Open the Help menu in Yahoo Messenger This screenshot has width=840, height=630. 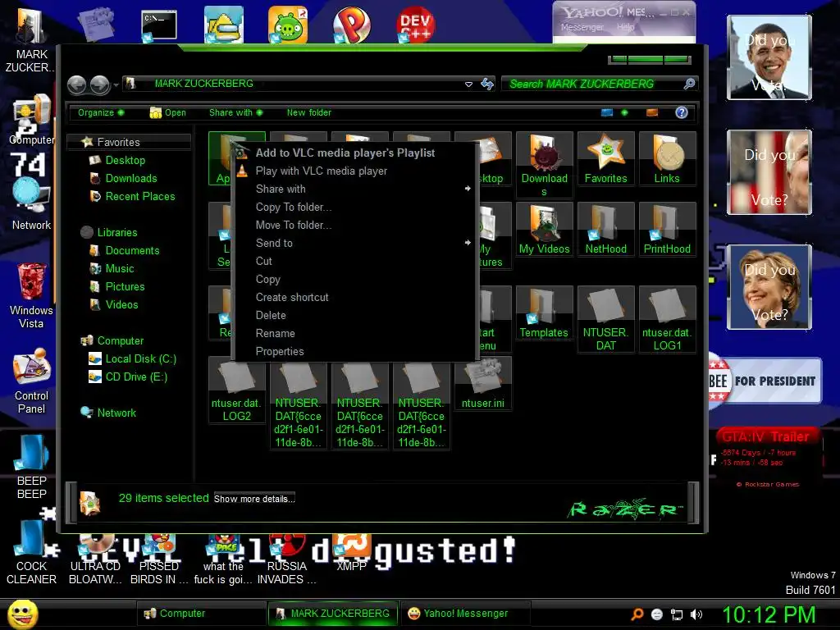(x=625, y=27)
